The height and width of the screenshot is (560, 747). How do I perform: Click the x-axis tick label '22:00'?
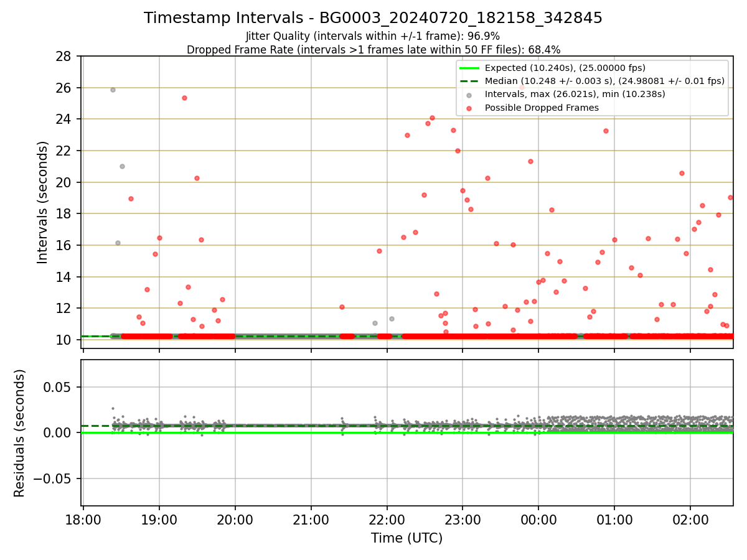point(387,520)
